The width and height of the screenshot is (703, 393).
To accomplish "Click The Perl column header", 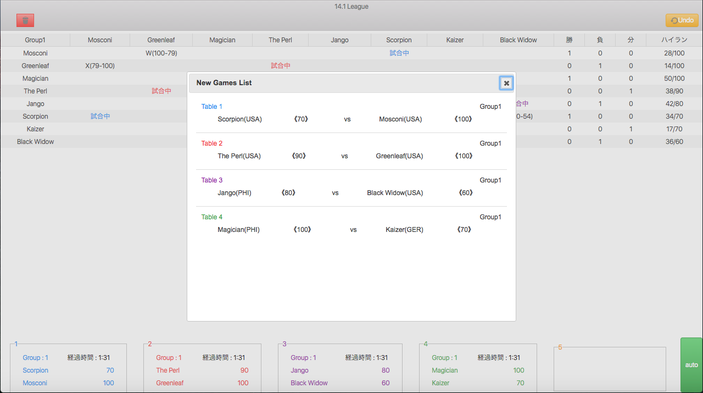I will pos(281,40).
